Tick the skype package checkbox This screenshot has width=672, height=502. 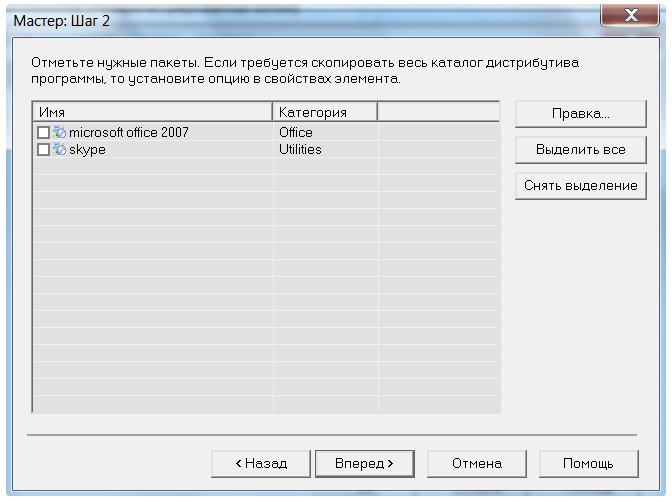(x=43, y=150)
